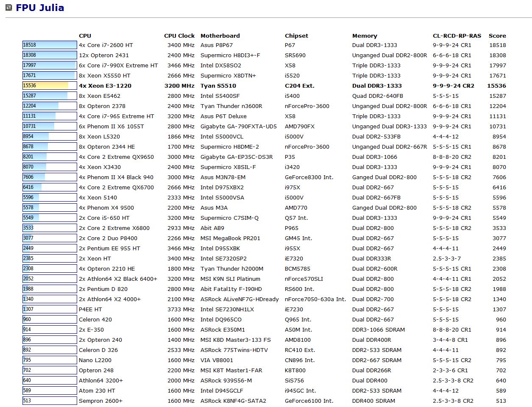Screen dimensions: 532x407
Task: Click the ASRock ALiveNF7G-HDready motherboard cell
Action: point(240,299)
